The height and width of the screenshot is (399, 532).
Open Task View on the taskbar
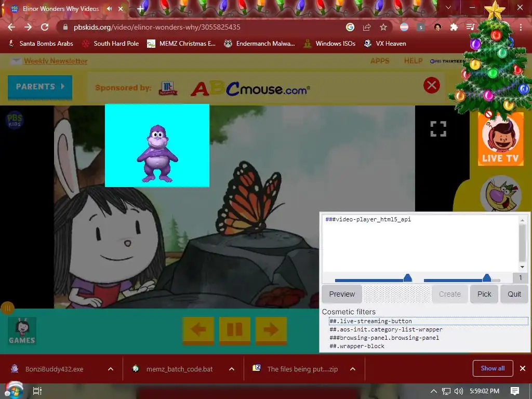(x=37, y=391)
